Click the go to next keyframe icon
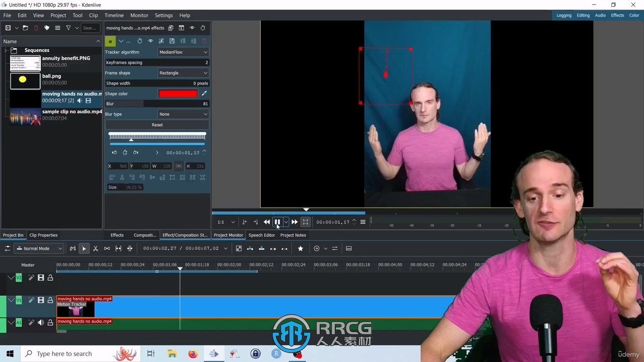The image size is (644, 362). click(x=136, y=152)
